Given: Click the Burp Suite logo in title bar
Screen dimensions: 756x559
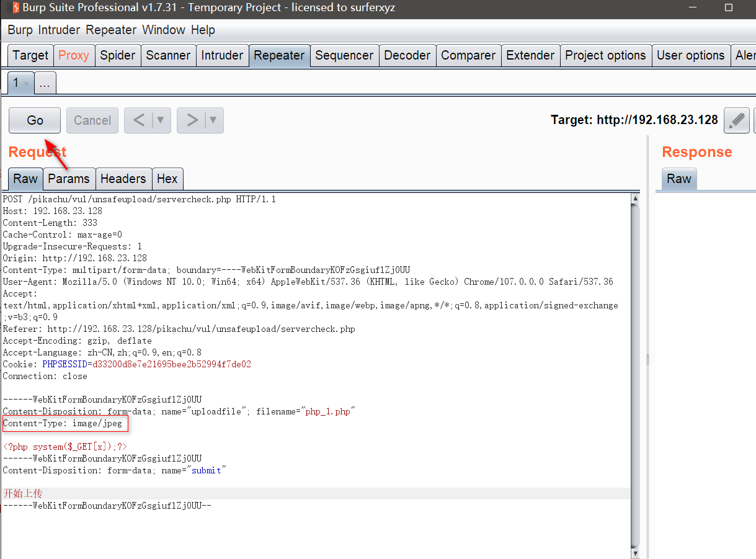Looking at the screenshot, I should coord(14,8).
